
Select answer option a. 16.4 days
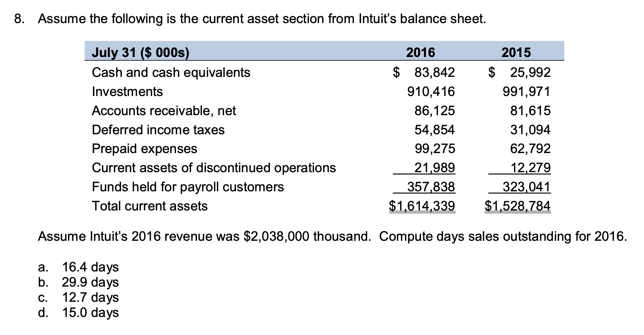tap(78, 267)
